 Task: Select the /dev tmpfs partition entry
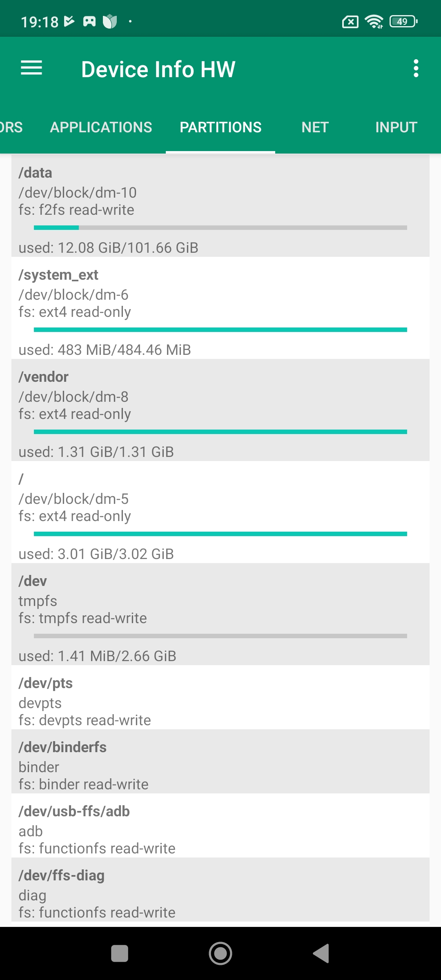point(220,614)
